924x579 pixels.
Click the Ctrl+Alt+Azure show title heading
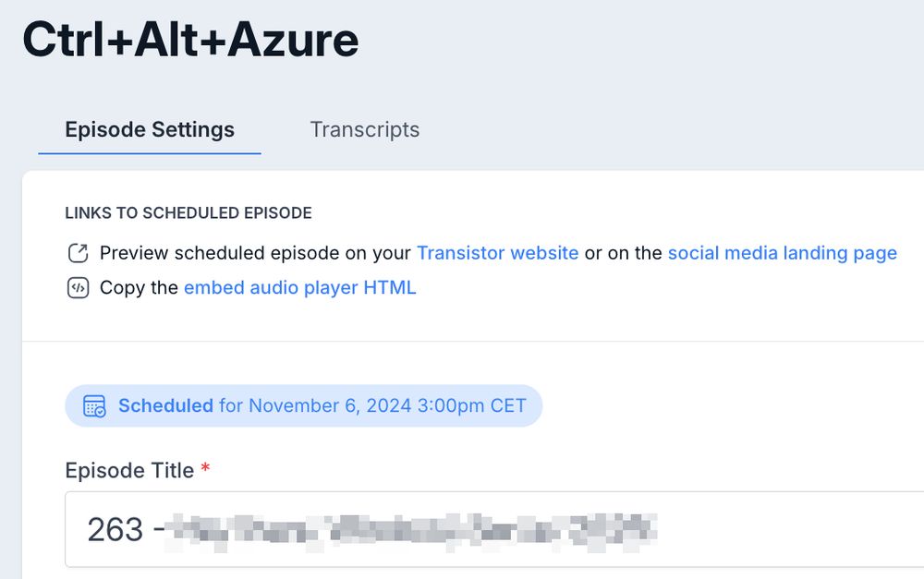190,40
